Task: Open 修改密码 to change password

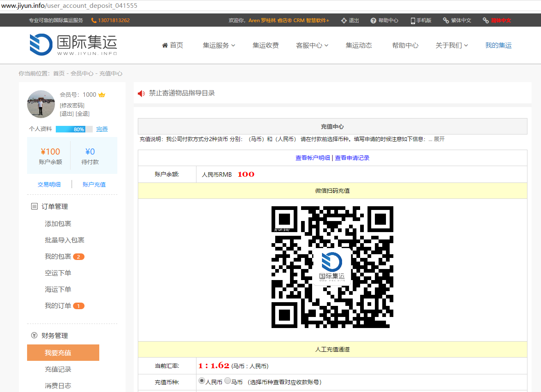Action: click(72, 105)
